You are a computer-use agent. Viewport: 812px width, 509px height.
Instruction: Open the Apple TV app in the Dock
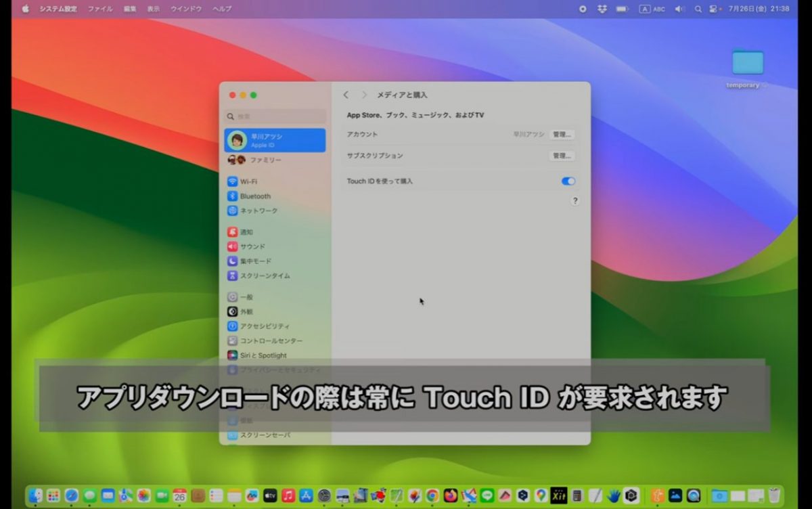pos(270,495)
